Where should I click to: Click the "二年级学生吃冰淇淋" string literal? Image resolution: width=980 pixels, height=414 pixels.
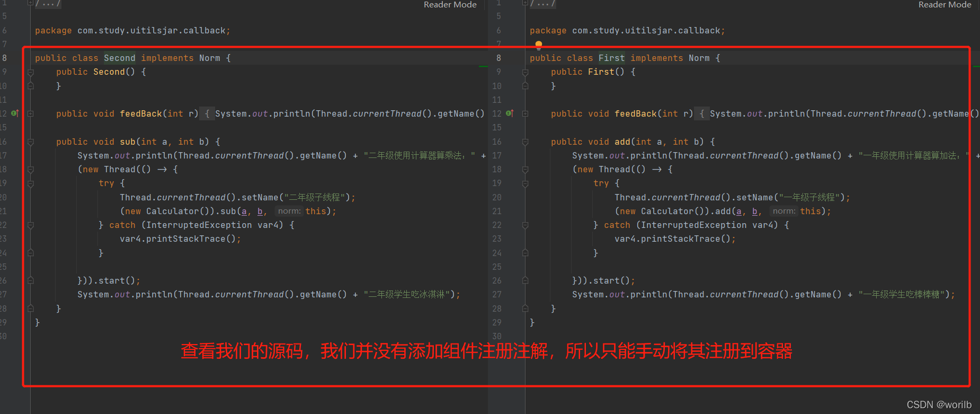pos(407,295)
